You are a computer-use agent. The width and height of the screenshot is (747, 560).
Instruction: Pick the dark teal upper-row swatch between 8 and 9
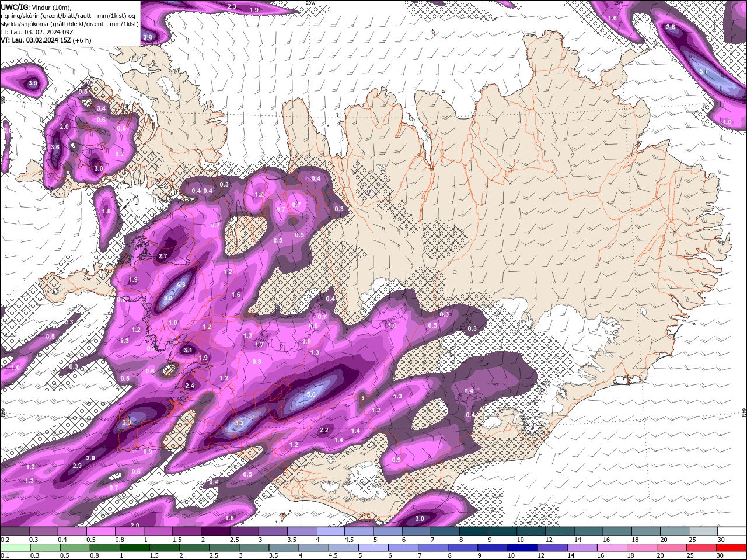click(474, 531)
